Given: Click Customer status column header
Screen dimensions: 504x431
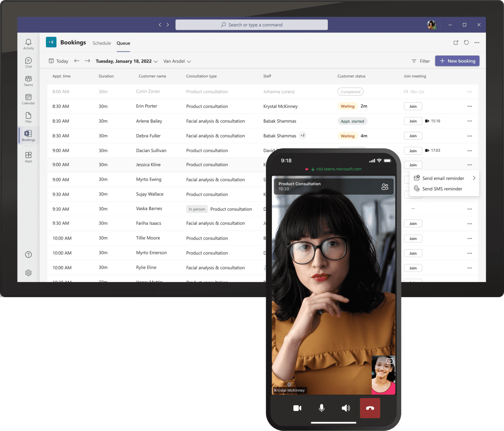Looking at the screenshot, I should click(351, 76).
